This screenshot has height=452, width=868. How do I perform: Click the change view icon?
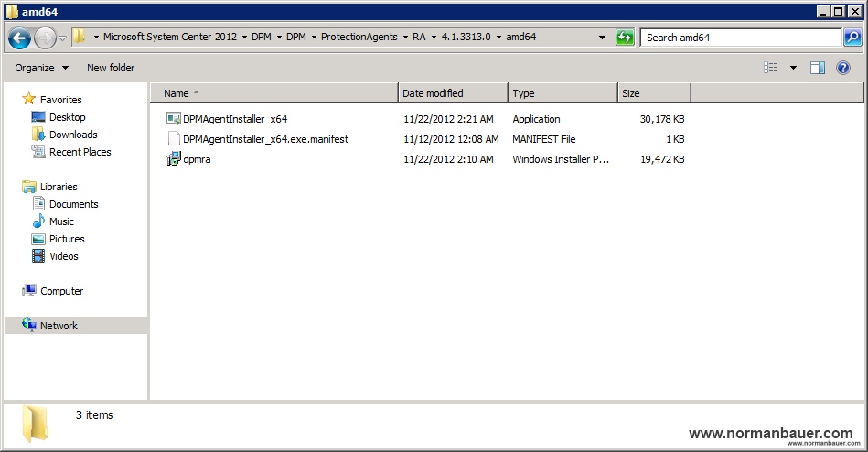771,68
